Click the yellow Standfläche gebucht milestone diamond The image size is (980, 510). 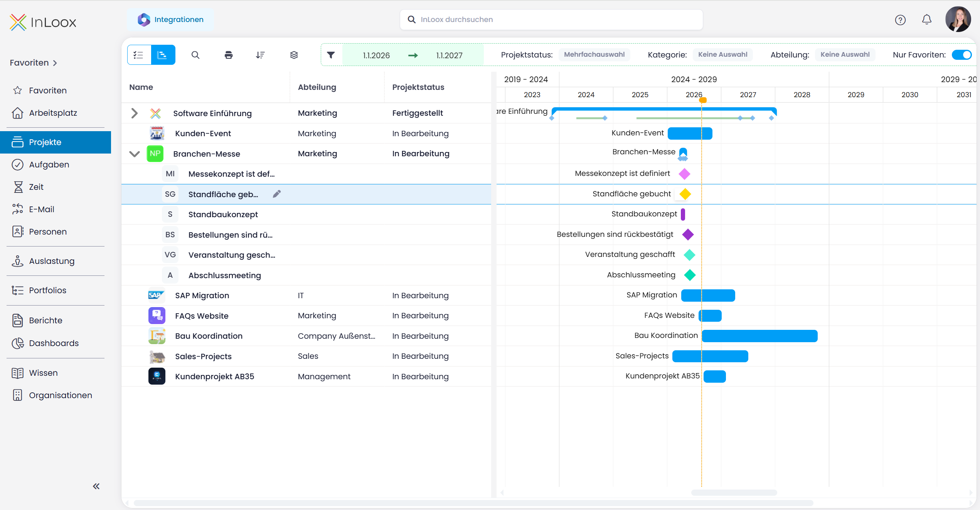(685, 194)
